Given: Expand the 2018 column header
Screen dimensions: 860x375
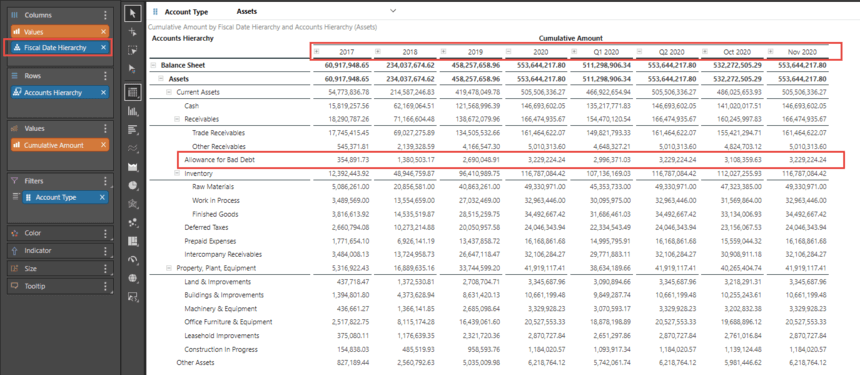Looking at the screenshot, I should coord(378,52).
